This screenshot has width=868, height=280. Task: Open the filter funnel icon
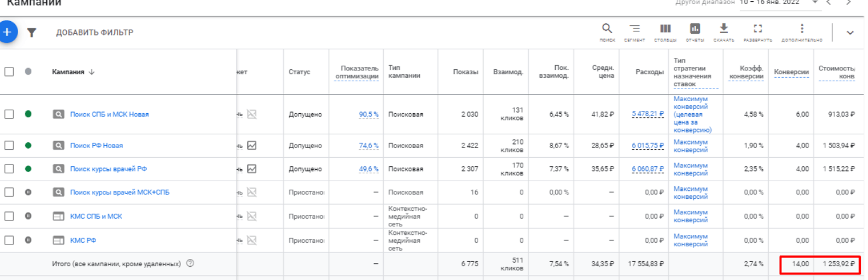click(31, 33)
